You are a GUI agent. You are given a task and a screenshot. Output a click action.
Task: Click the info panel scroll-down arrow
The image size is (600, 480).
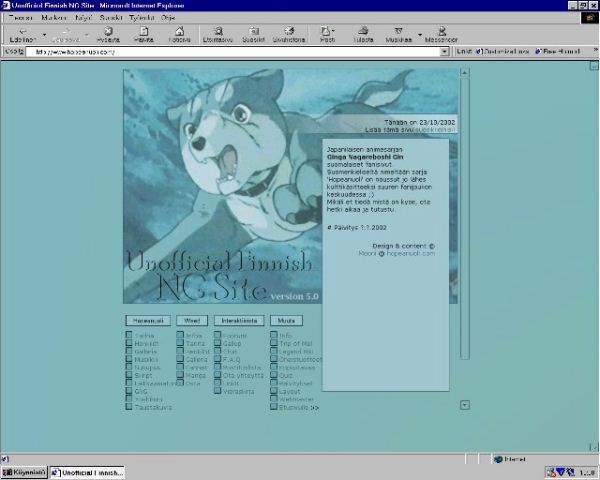click(464, 405)
